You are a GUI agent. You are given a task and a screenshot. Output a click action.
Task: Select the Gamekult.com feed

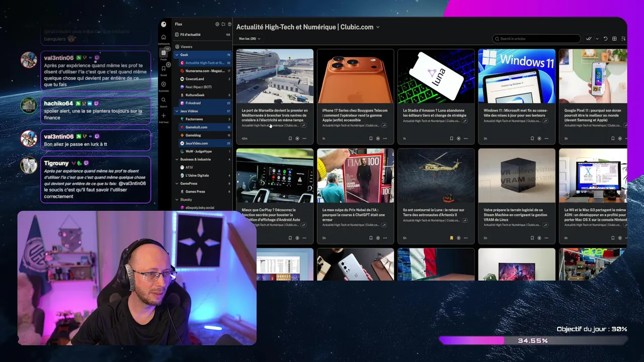pos(205,127)
